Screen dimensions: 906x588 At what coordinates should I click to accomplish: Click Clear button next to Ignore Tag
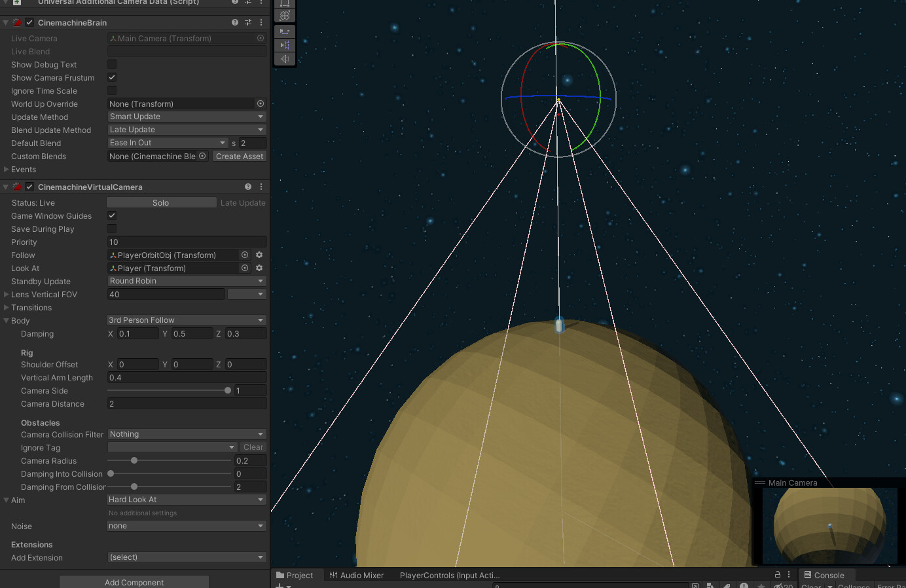pyautogui.click(x=253, y=447)
